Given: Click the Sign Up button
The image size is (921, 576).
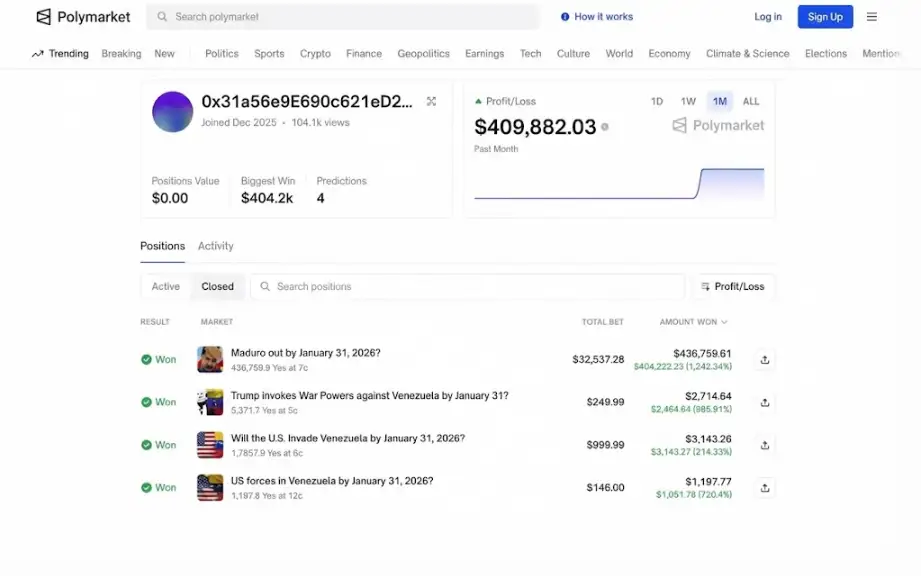Looking at the screenshot, I should pyautogui.click(x=825, y=17).
